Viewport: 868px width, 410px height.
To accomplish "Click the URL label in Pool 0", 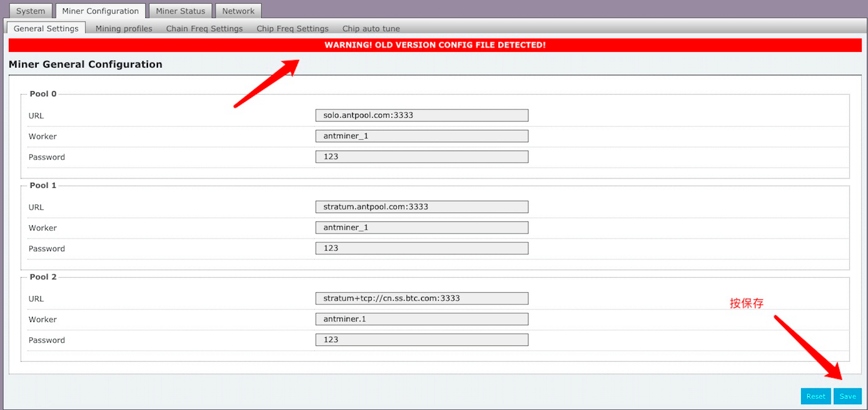I will coord(36,116).
